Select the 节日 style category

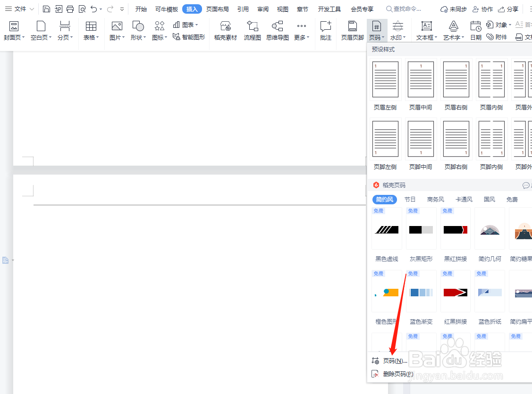[x=410, y=200]
